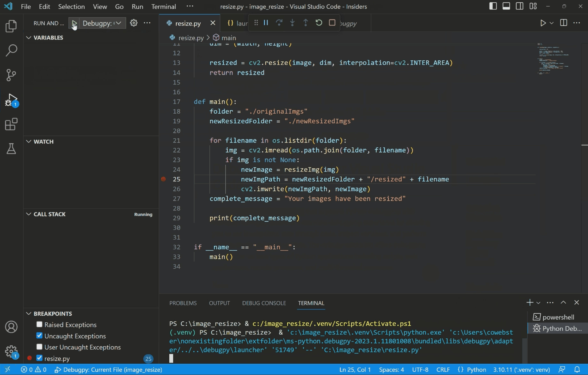Select the powershell terminal entry

click(558, 317)
